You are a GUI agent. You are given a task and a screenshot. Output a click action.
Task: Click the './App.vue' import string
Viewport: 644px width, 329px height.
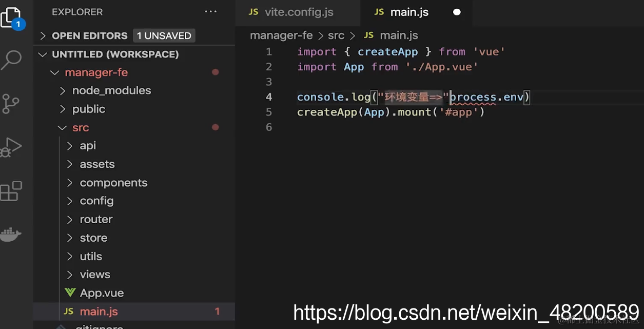(442, 67)
